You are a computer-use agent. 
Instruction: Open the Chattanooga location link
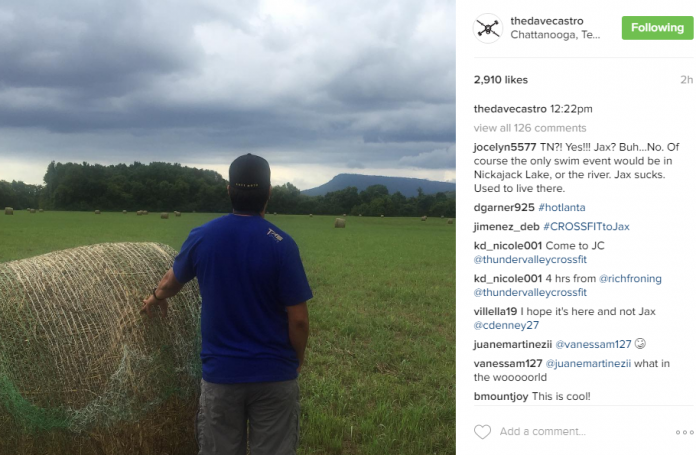tap(555, 35)
